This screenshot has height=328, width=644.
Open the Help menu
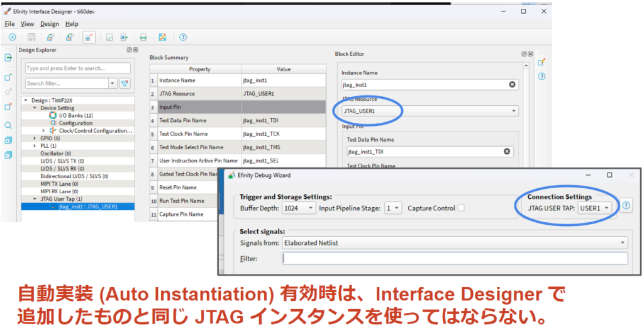point(72,24)
